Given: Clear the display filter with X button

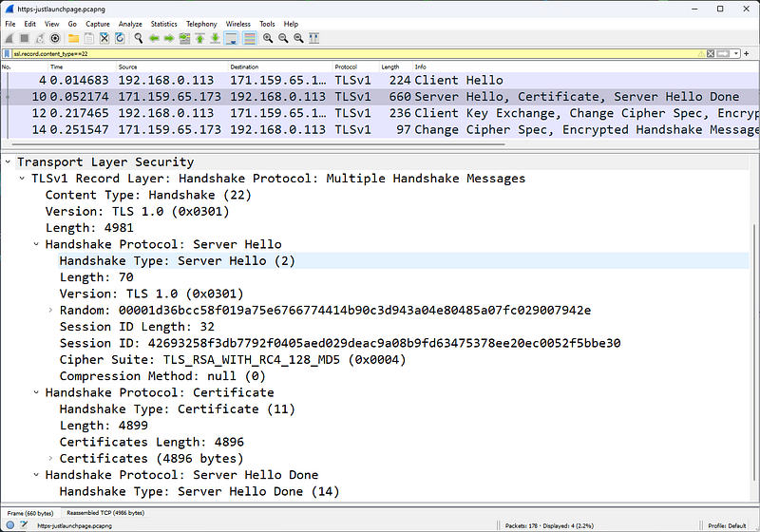Looking at the screenshot, I should point(711,54).
